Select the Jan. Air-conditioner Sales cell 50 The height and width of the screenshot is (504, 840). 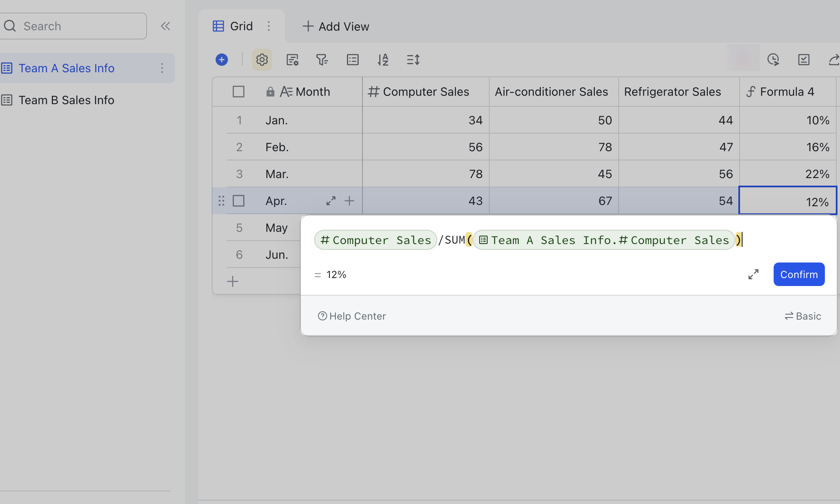(x=554, y=120)
